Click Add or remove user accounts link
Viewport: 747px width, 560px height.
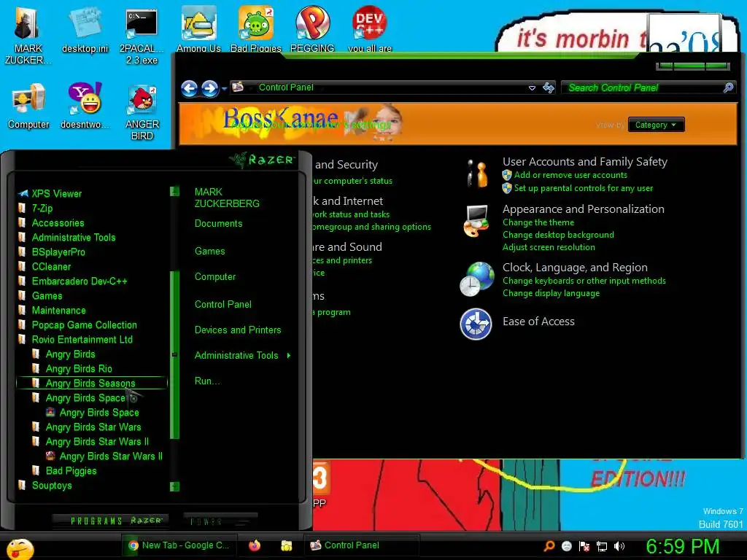(x=570, y=175)
